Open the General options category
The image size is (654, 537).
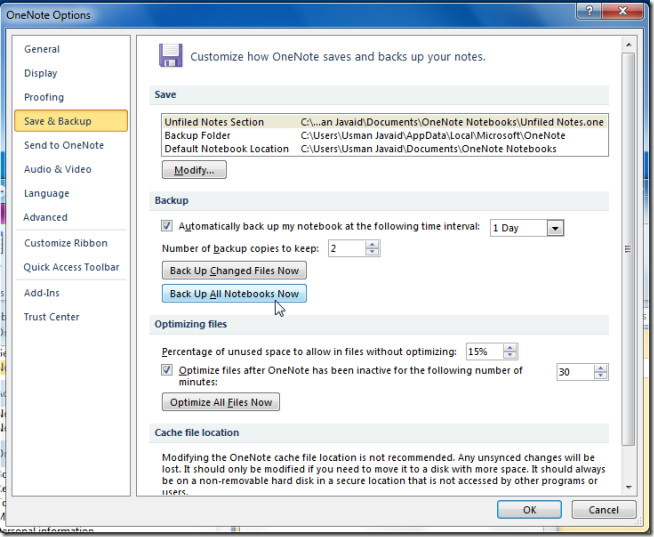point(42,49)
